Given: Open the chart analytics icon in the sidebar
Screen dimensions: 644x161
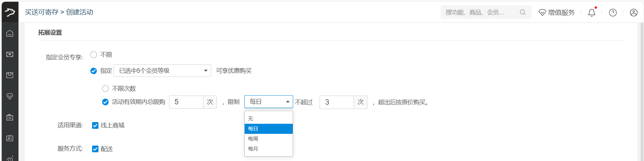Looking at the screenshot, I should click(10, 158).
